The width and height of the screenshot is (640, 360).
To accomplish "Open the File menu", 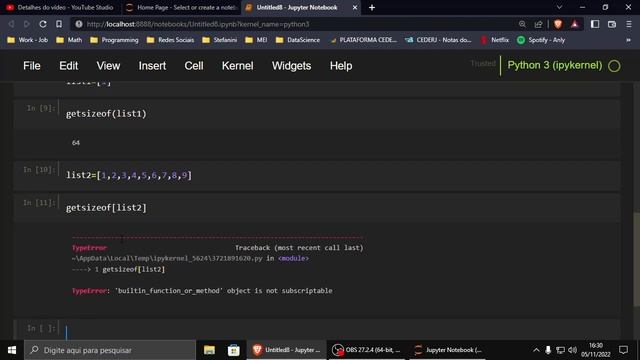I will click(x=32, y=66).
